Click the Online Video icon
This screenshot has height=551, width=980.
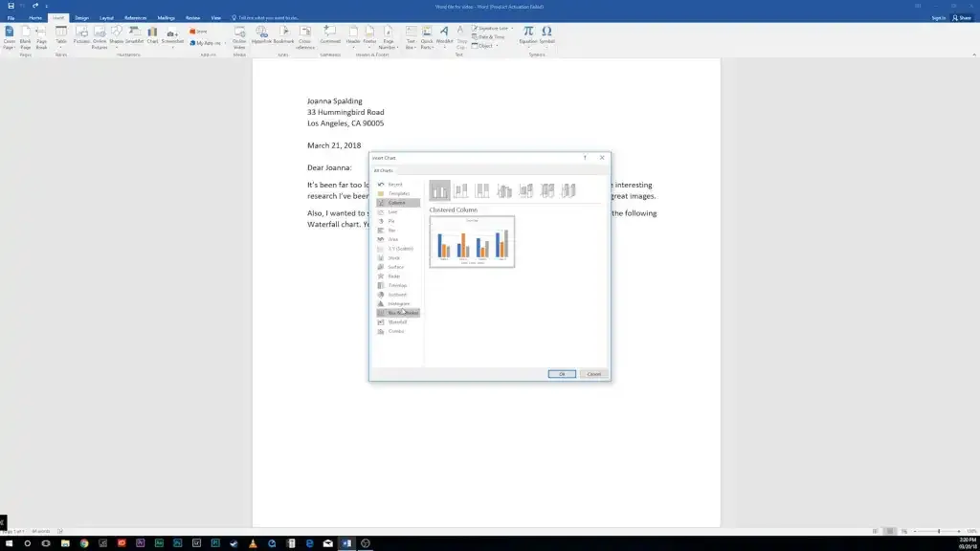tap(239, 37)
